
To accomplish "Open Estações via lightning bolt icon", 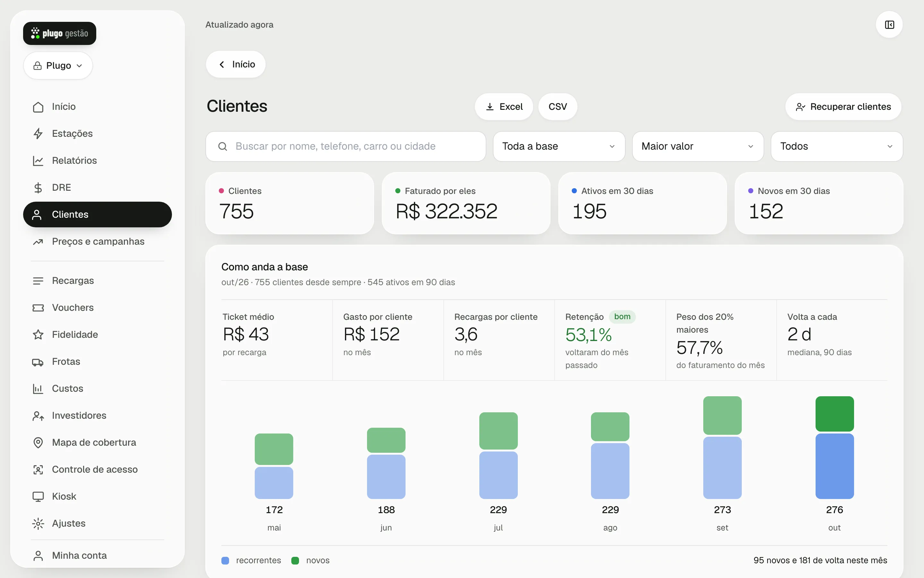I will tap(38, 133).
